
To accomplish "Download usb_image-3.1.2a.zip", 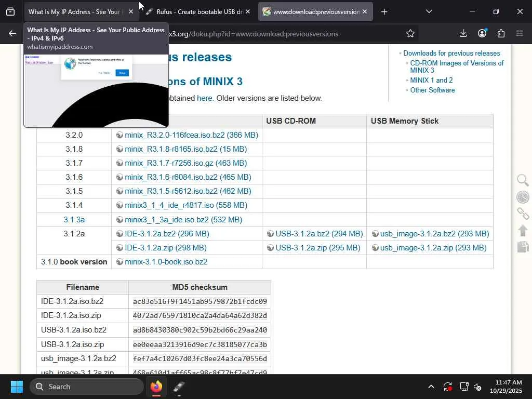I will pos(433,248).
